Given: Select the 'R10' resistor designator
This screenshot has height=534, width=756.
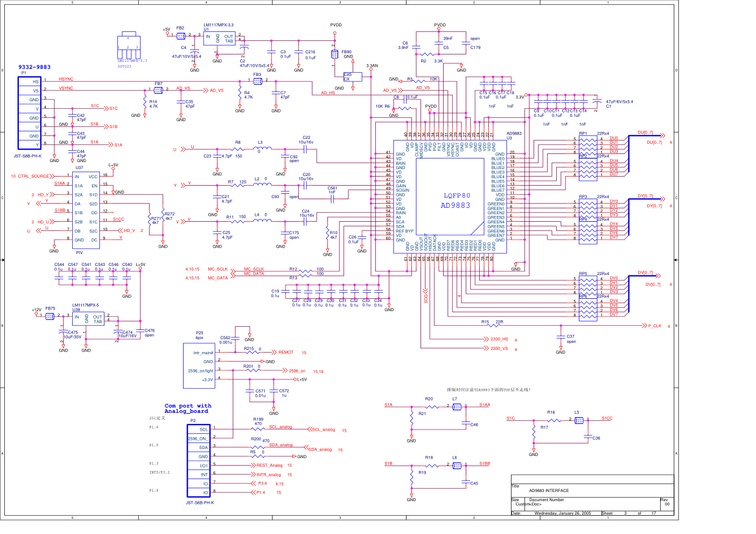Looking at the screenshot, I should pyautogui.click(x=334, y=233).
